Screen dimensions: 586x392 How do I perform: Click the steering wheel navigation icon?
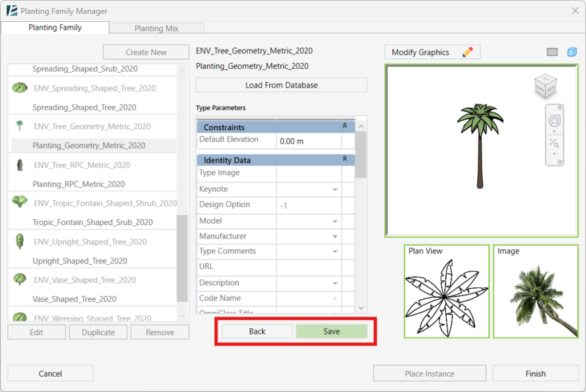click(x=554, y=120)
